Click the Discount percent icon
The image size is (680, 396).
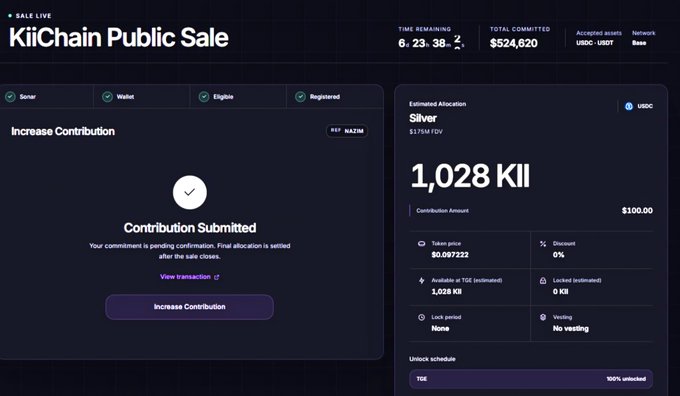[543, 244]
